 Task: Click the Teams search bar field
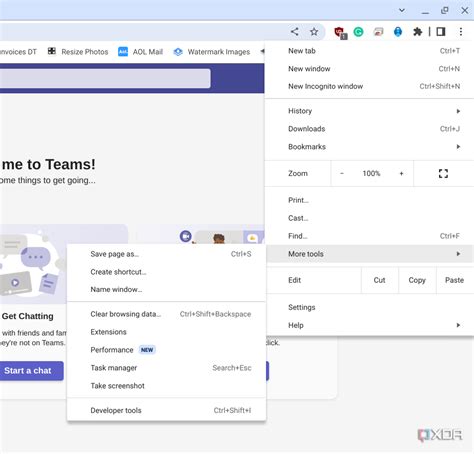[x=105, y=78]
